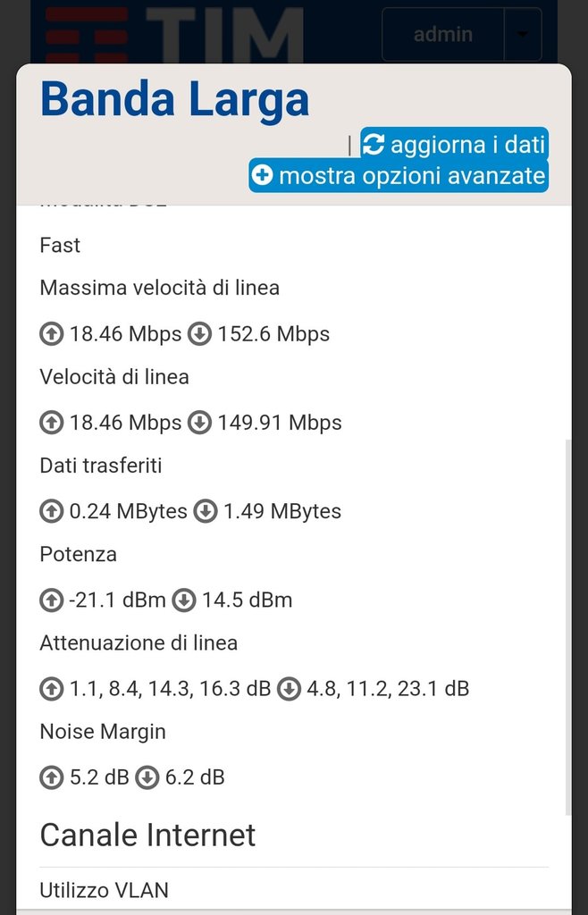
Task: Click download arrow icon beside 4.8, 11.2, 23.1 dB
Action: pos(289,688)
